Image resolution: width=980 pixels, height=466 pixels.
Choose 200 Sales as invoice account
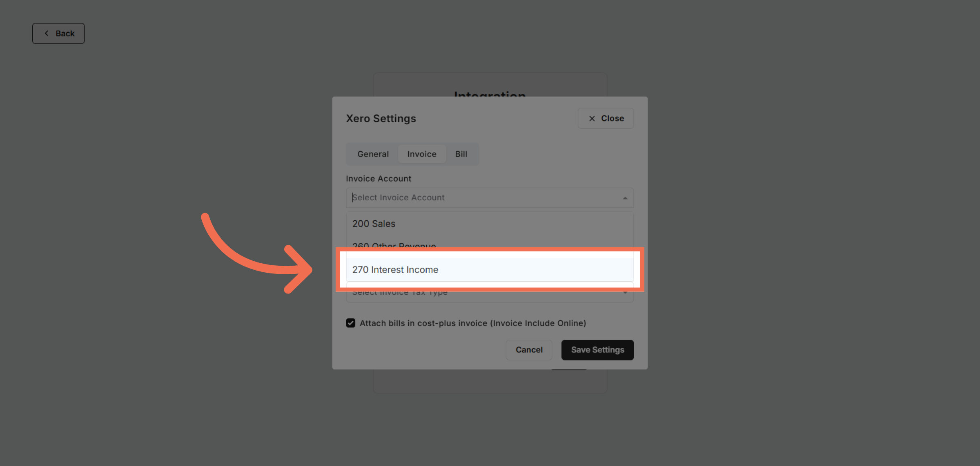(373, 224)
